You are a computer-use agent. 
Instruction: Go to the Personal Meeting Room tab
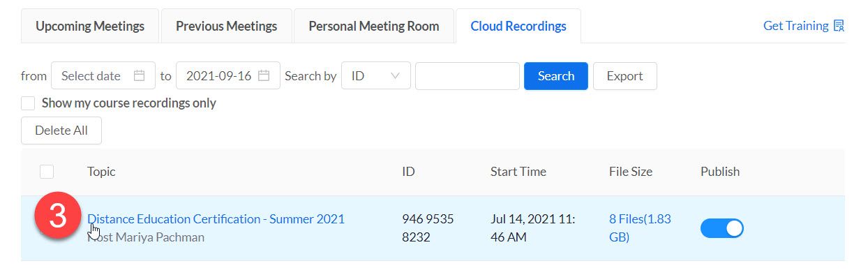click(x=373, y=27)
